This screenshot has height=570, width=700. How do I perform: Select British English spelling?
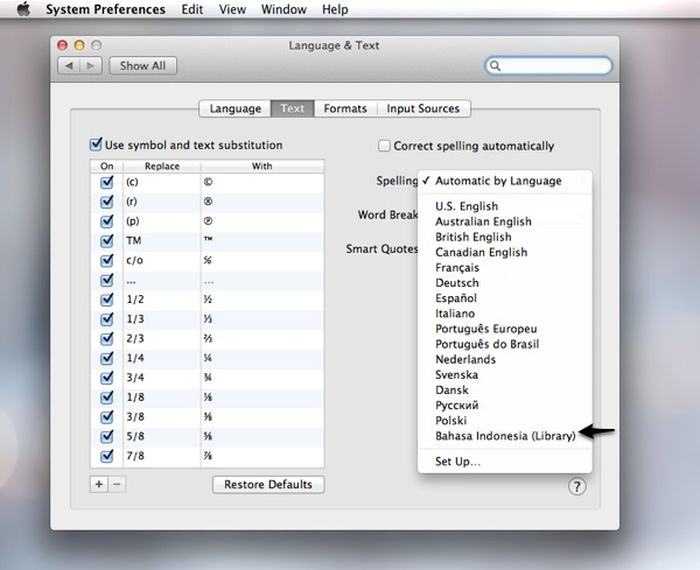505,237
